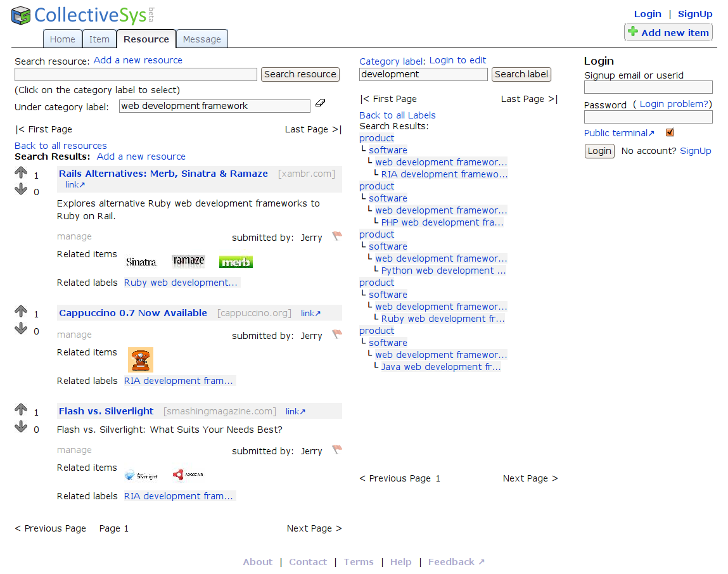This screenshot has width=728, height=574.
Task: Click the Add new item button
Action: (x=668, y=32)
